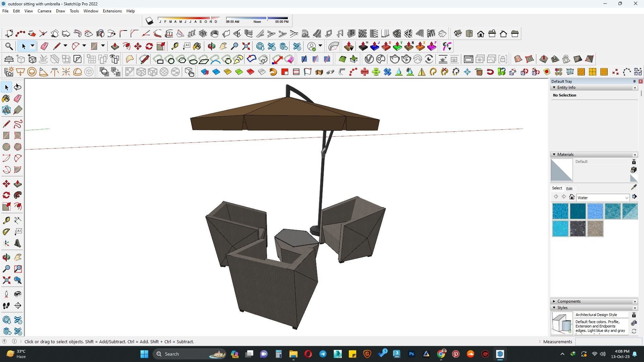Select the Offset tool in left toolbar
Screen dimensions: 644x362
18,206
